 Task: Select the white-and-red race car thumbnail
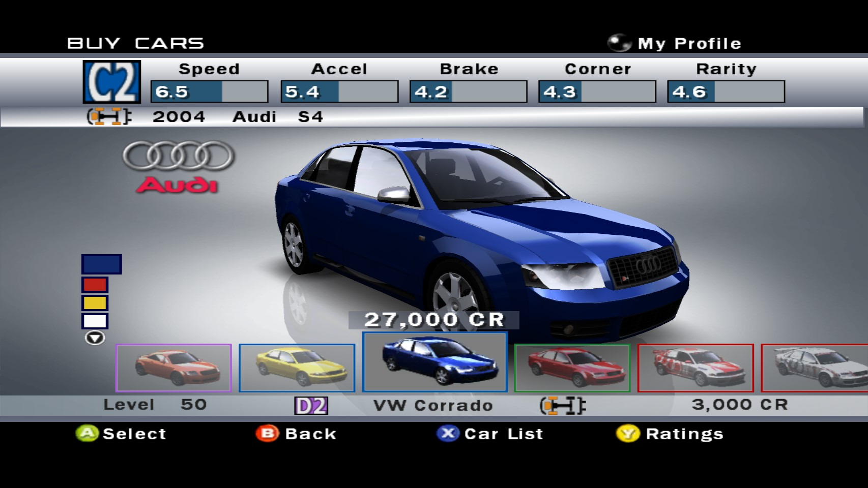click(x=696, y=368)
